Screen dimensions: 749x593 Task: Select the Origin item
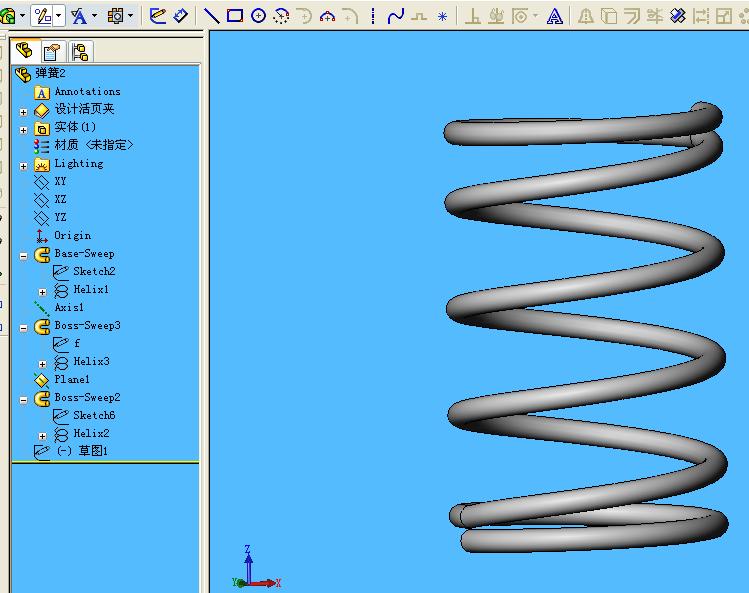[x=72, y=236]
